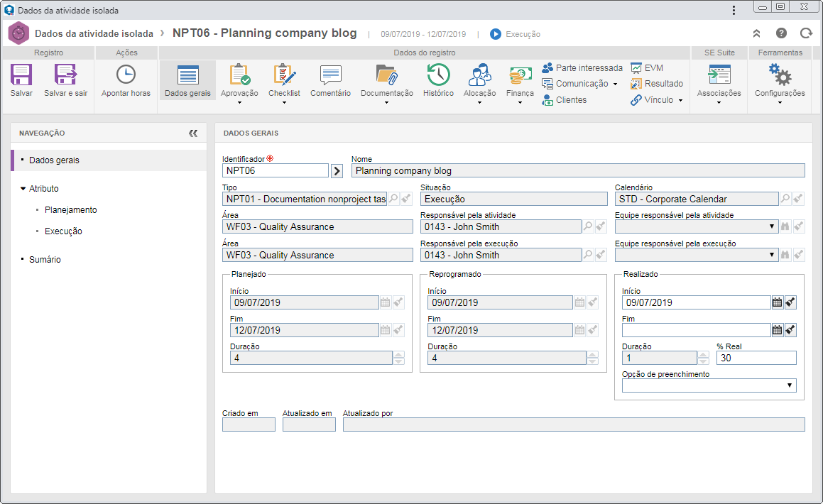Open the Finança money icon
Viewport: 823px width, 504px height.
520,76
